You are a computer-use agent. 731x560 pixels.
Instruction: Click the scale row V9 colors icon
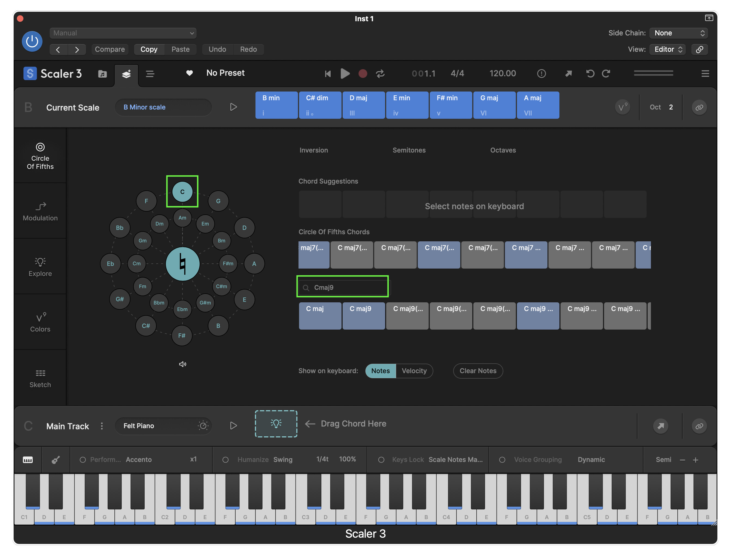point(622,107)
